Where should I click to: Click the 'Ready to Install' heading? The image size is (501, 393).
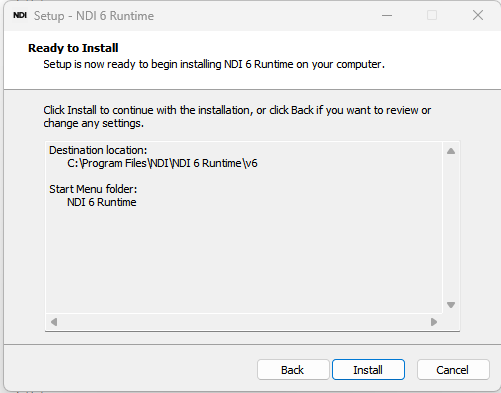coord(73,48)
